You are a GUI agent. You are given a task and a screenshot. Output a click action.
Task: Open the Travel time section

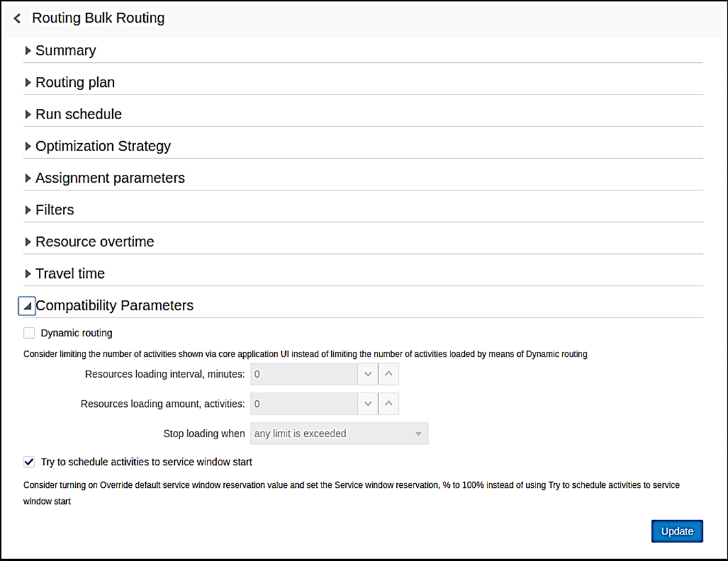(x=28, y=273)
